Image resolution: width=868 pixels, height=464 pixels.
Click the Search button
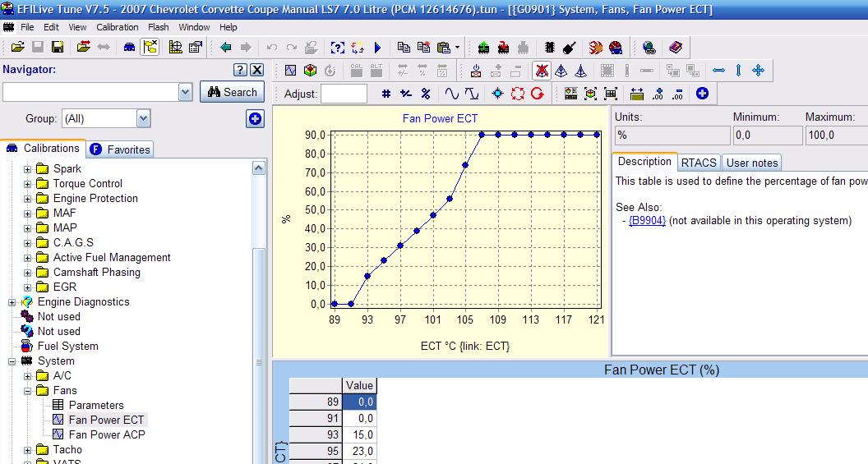point(232,92)
